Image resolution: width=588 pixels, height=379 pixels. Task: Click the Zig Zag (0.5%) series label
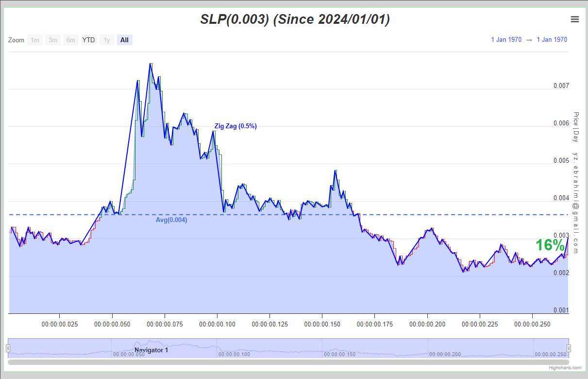pos(235,126)
